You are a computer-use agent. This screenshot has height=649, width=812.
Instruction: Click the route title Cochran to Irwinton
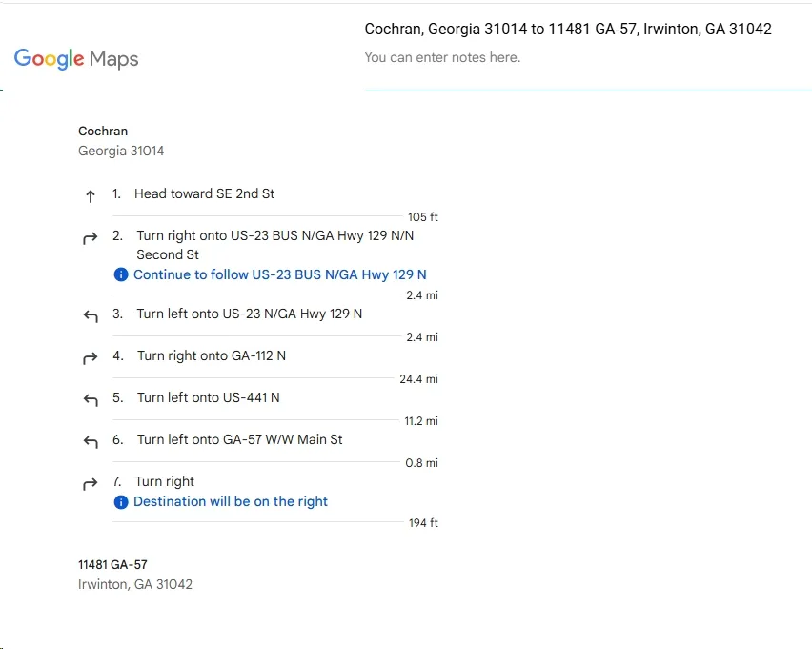[x=568, y=29]
